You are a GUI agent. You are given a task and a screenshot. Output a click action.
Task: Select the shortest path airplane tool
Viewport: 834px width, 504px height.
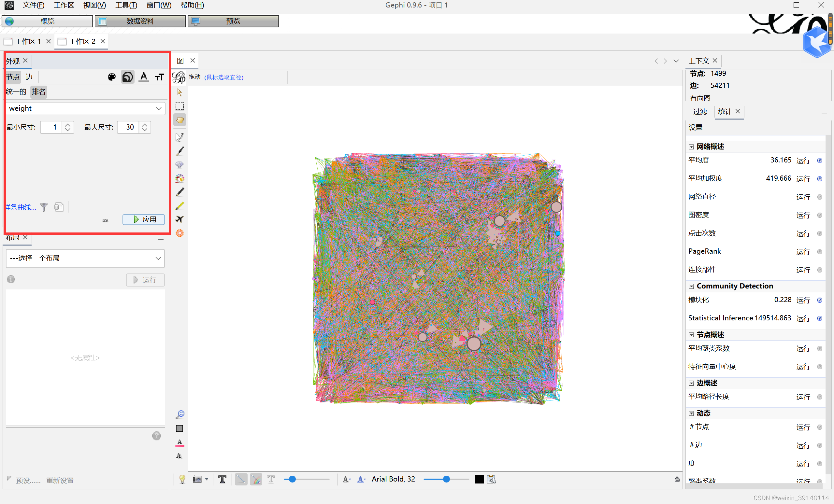point(180,219)
